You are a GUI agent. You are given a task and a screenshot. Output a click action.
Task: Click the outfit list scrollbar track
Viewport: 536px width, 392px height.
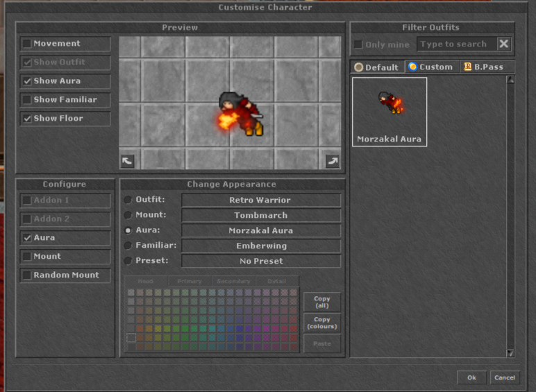coord(510,216)
